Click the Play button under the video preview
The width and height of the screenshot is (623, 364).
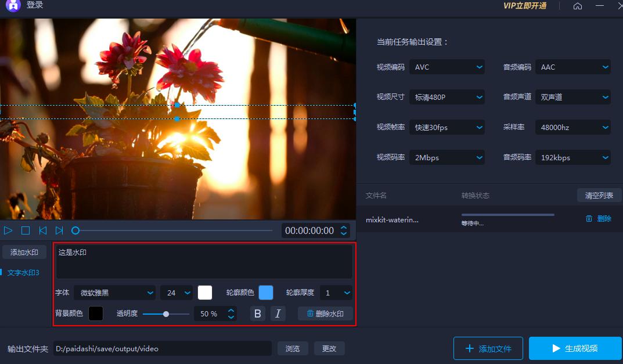[x=8, y=230]
